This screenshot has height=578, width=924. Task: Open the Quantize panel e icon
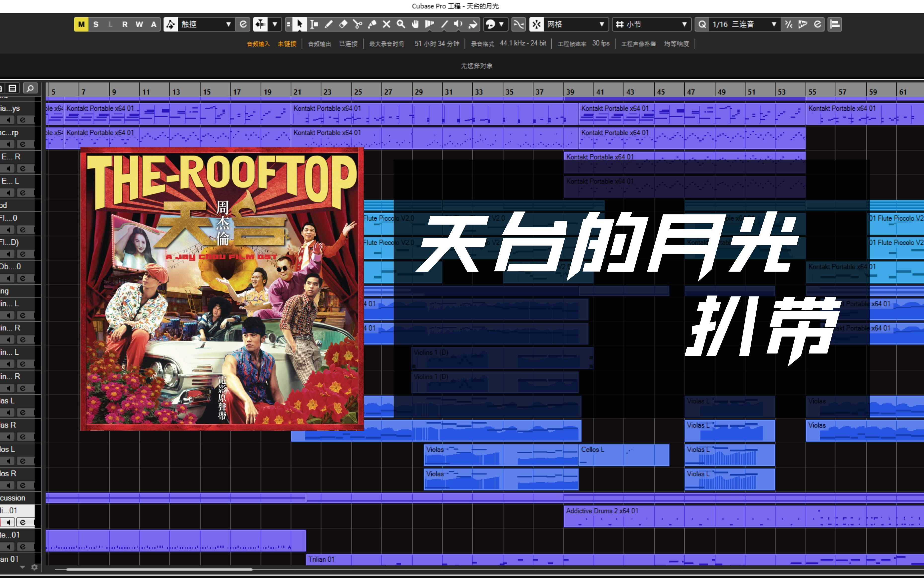(x=817, y=24)
